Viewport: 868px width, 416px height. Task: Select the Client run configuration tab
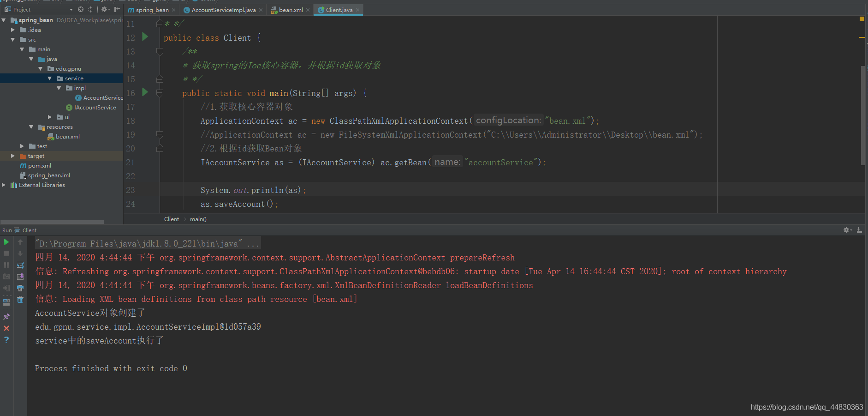coord(25,230)
